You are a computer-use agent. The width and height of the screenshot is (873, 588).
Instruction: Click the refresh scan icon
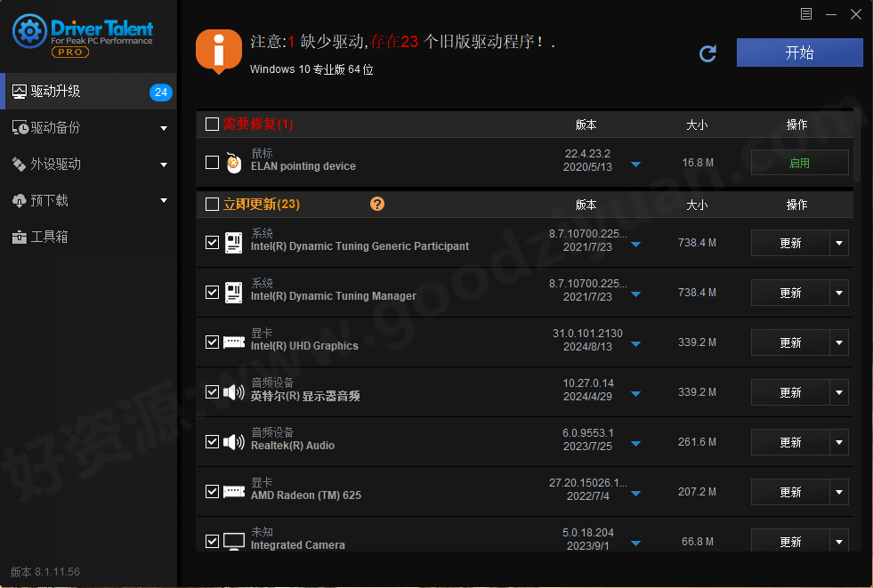[707, 53]
